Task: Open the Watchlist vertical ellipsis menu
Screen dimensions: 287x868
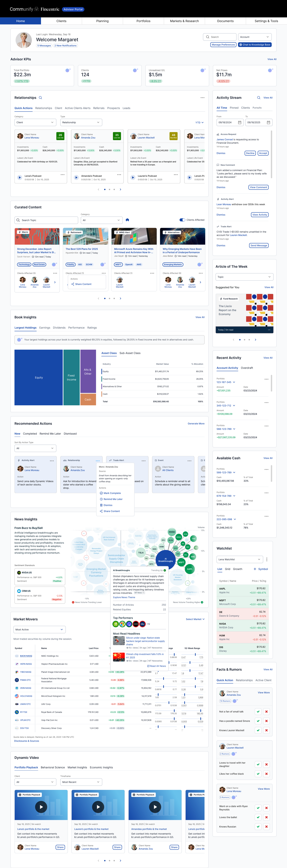Action: 267,559
